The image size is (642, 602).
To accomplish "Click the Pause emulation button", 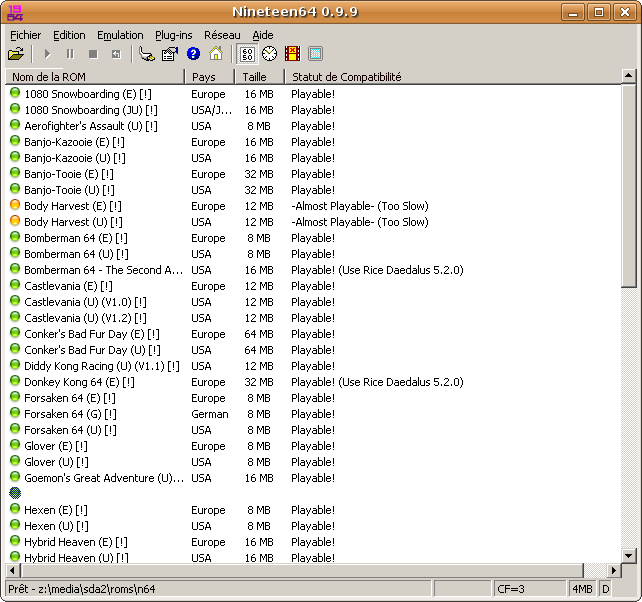I will (x=70, y=54).
